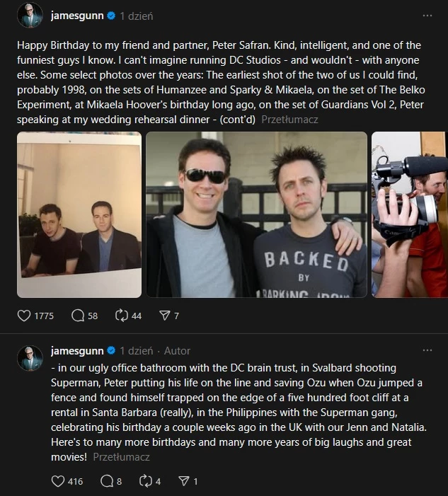Like the reply post with 416 likes
This screenshot has height=496, width=448.
[x=58, y=481]
